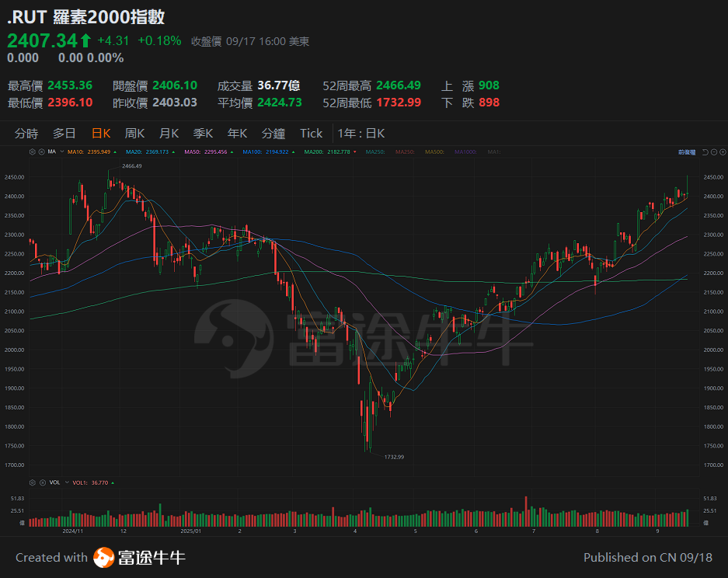Open MA indicator settings gear
This screenshot has width=728, height=578.
(32, 151)
